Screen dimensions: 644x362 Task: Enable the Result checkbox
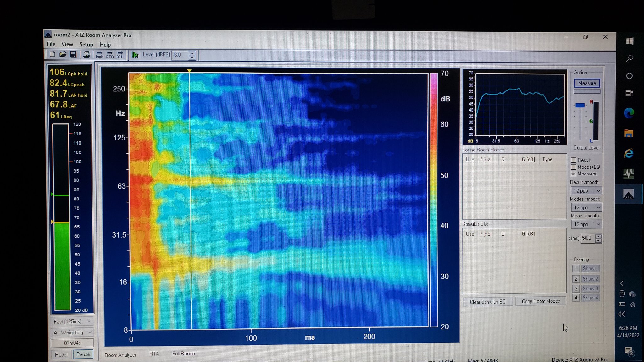pyautogui.click(x=574, y=160)
